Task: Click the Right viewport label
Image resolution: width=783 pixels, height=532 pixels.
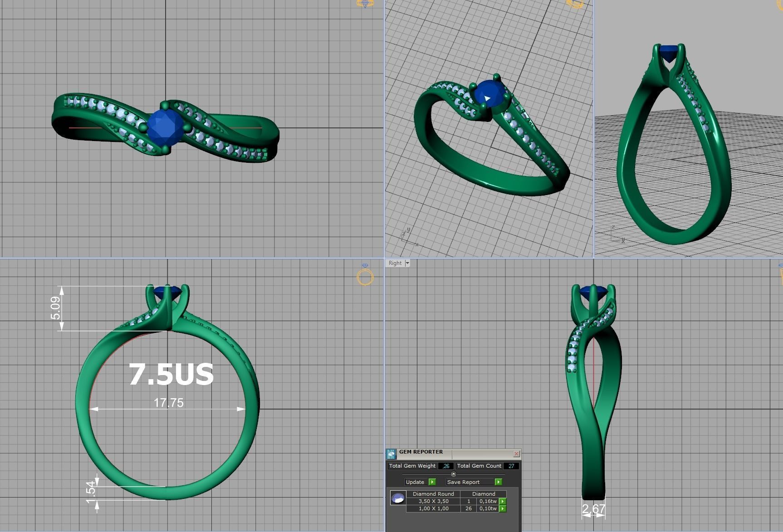Action: (395, 263)
